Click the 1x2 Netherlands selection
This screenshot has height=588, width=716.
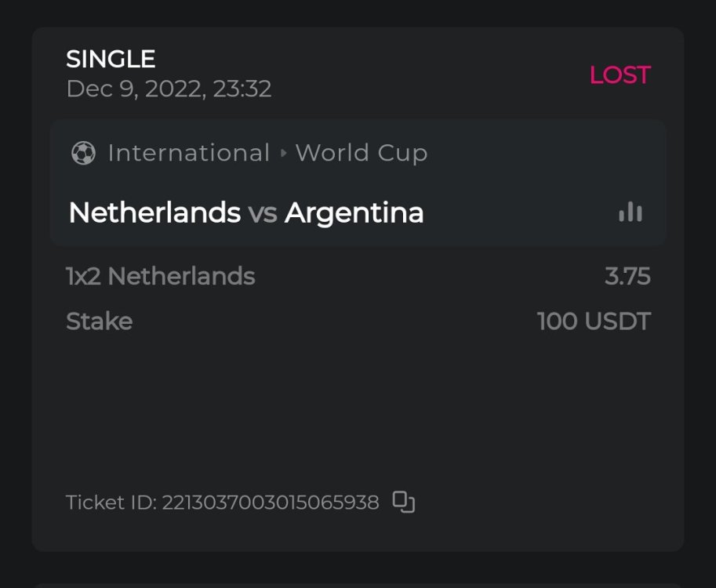161,276
